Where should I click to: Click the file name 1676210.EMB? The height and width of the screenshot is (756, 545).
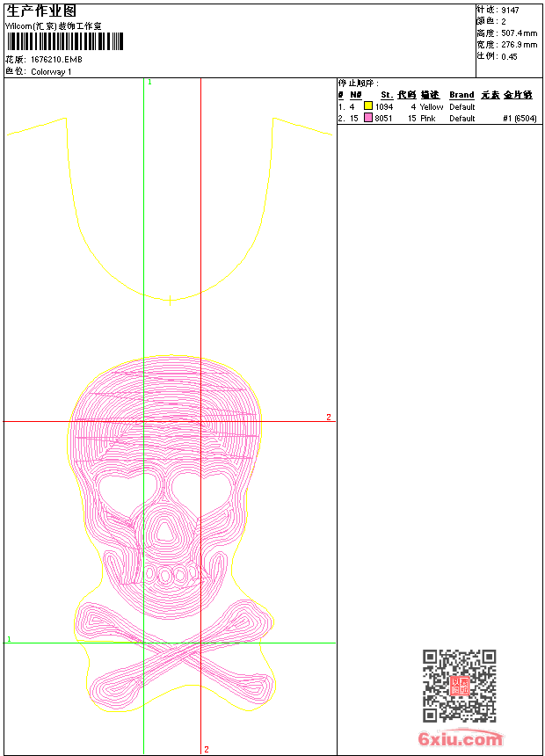coord(56,60)
